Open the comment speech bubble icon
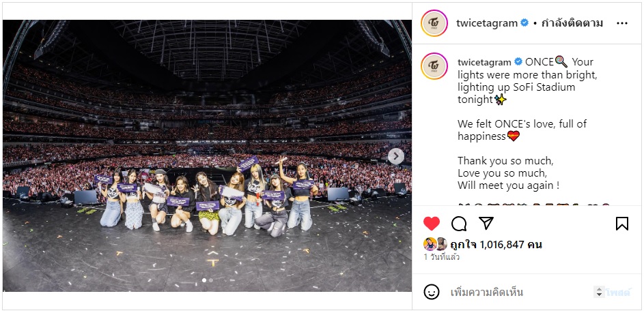644x313 pixels. coord(459,224)
